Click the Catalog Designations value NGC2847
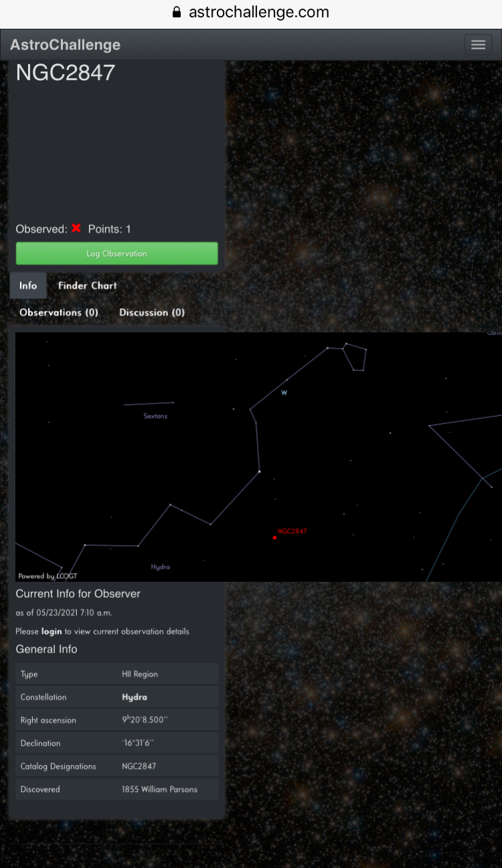This screenshot has height=868, width=502. [139, 766]
